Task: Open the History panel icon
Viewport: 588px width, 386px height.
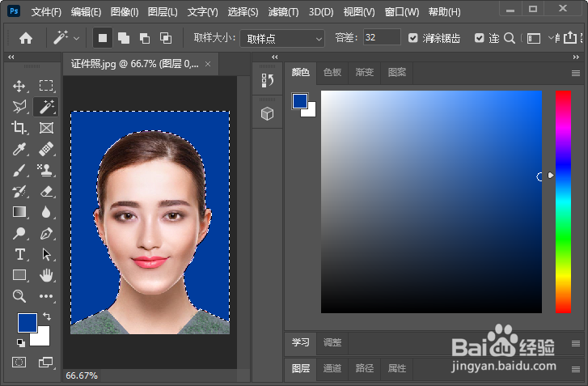Action: [x=268, y=80]
